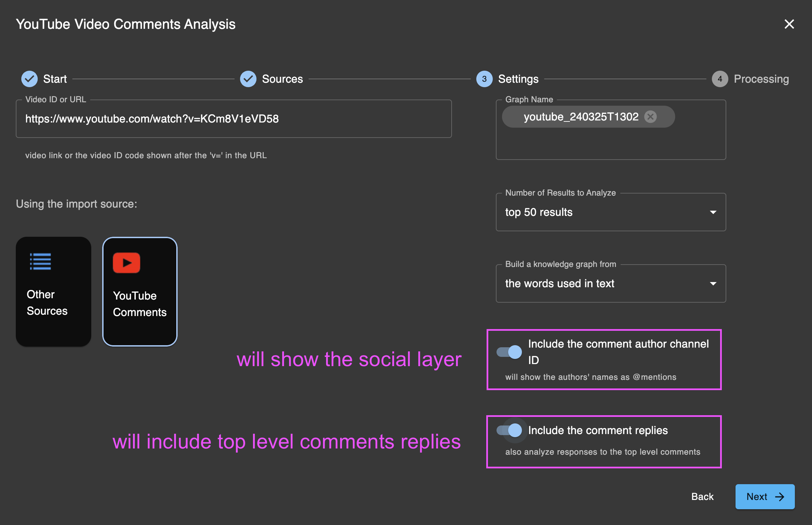Click the Sources step checkmark icon
Image resolution: width=812 pixels, height=525 pixels.
pyautogui.click(x=248, y=79)
